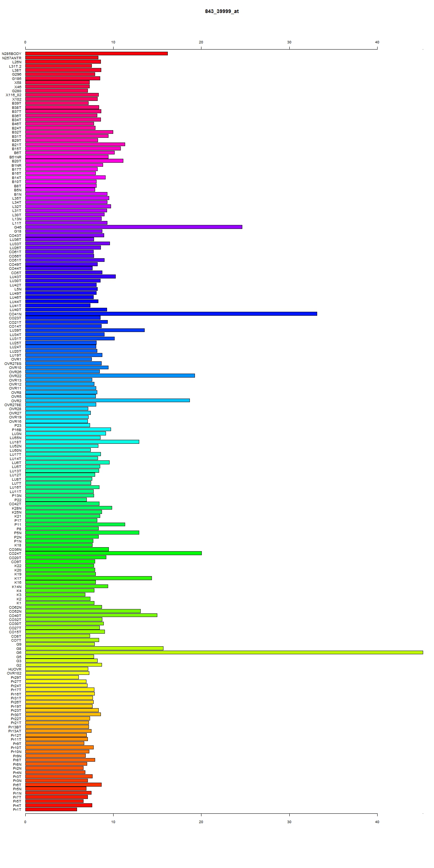Click the magenta B32T bar
The height and width of the screenshot is (868, 434).
point(69,132)
